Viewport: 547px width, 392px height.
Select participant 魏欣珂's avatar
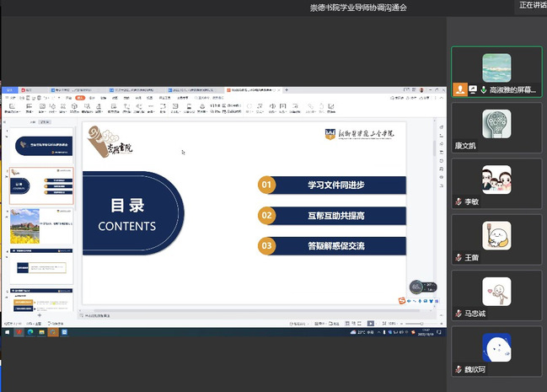(x=496, y=346)
